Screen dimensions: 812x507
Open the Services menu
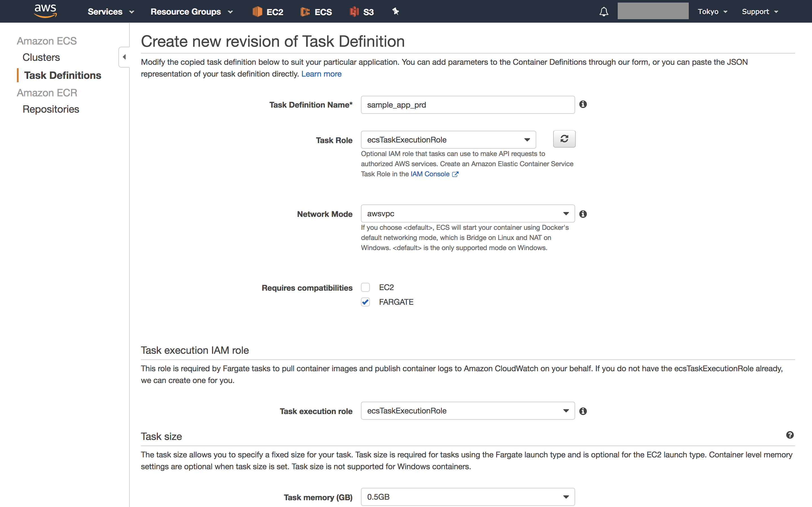tap(111, 12)
